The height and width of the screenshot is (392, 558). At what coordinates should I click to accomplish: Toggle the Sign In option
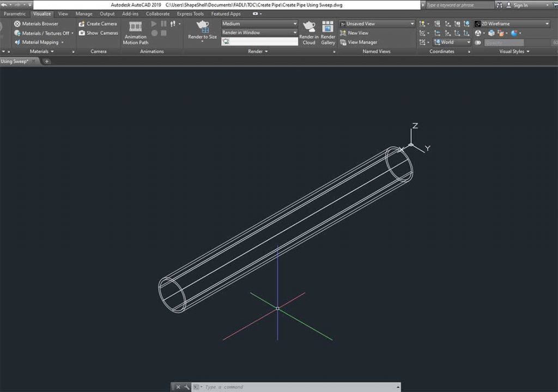[520, 4]
